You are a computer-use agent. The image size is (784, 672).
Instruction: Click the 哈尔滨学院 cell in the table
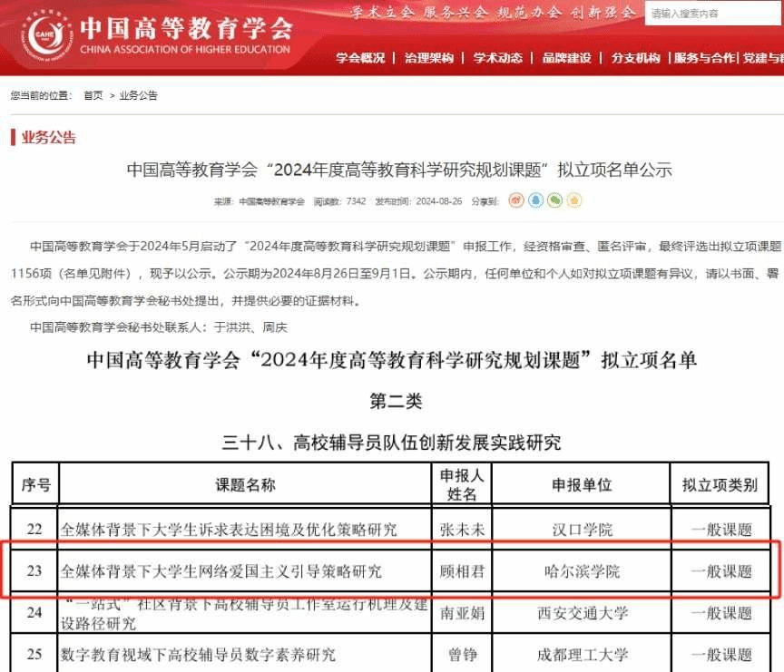click(x=582, y=571)
